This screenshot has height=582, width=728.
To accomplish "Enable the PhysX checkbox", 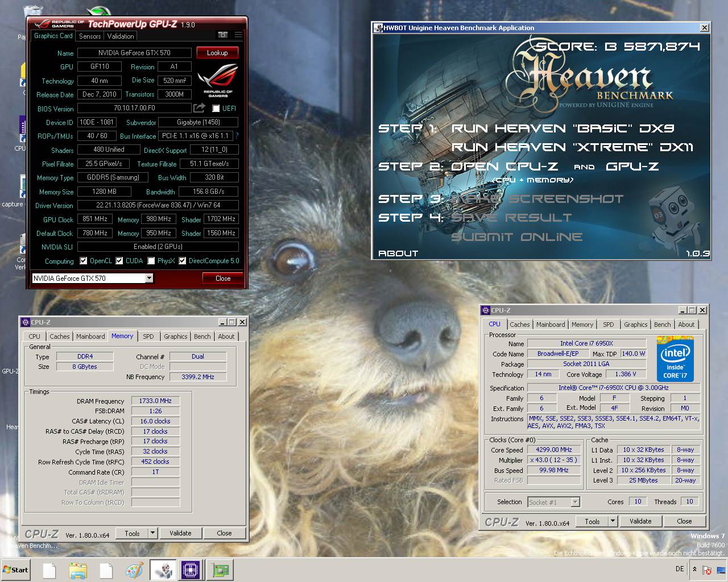I will pos(151,261).
